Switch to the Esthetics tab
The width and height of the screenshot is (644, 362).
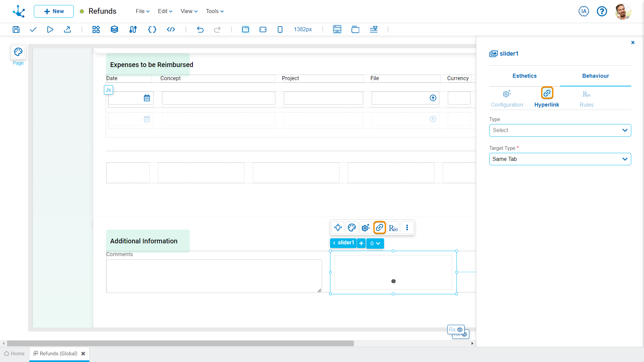click(x=524, y=76)
